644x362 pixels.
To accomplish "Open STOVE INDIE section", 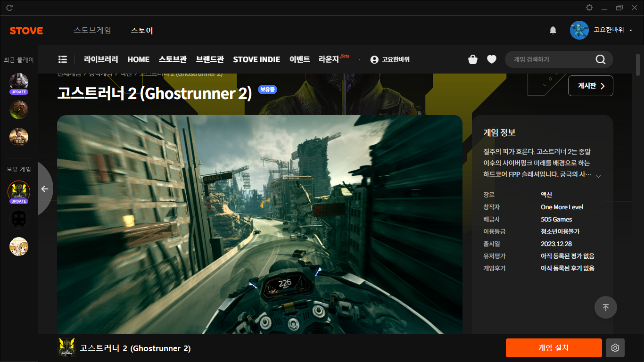I will coord(256,59).
